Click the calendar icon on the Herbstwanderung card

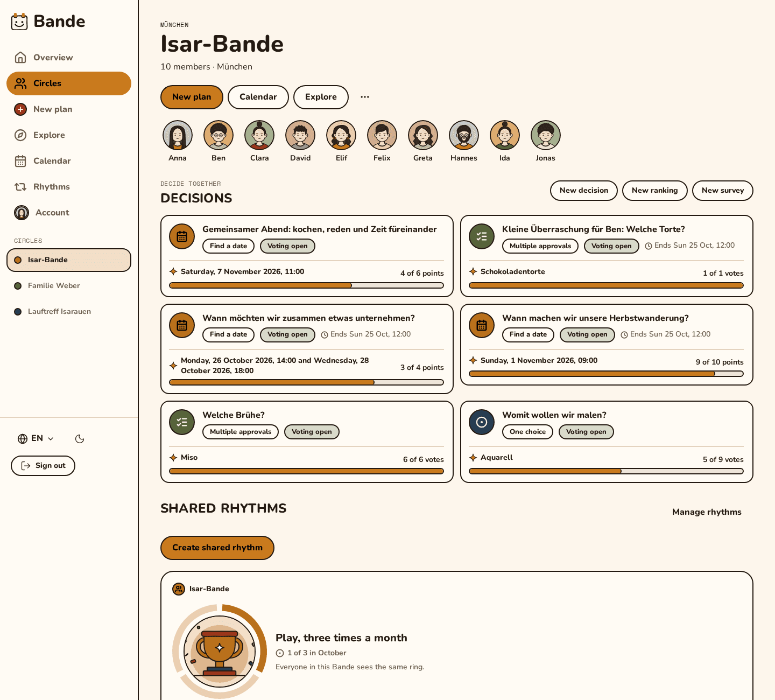click(482, 325)
